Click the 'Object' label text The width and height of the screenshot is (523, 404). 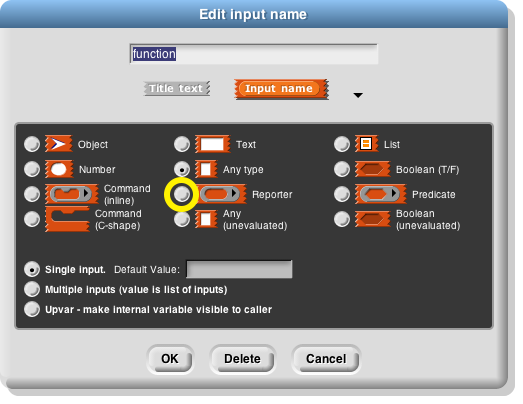tap(93, 144)
